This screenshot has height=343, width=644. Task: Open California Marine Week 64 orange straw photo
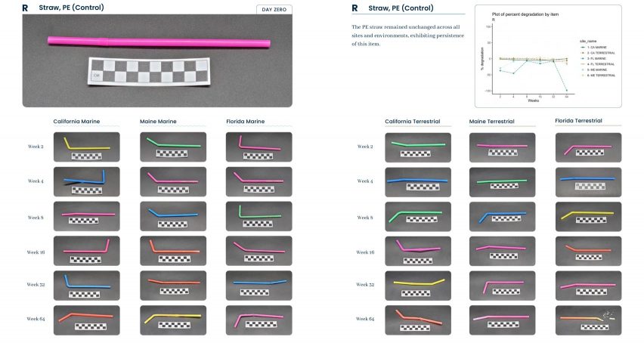pyautogui.click(x=87, y=320)
